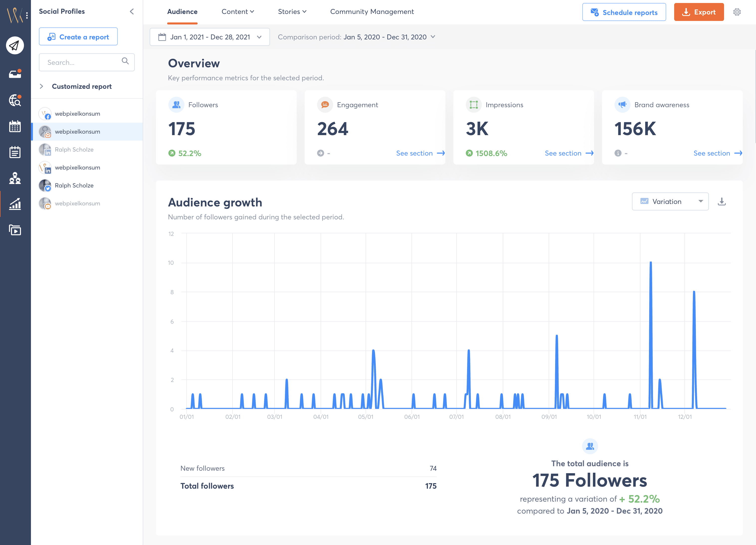Open the Content tab menu
Image resolution: width=756 pixels, height=545 pixels.
238,12
